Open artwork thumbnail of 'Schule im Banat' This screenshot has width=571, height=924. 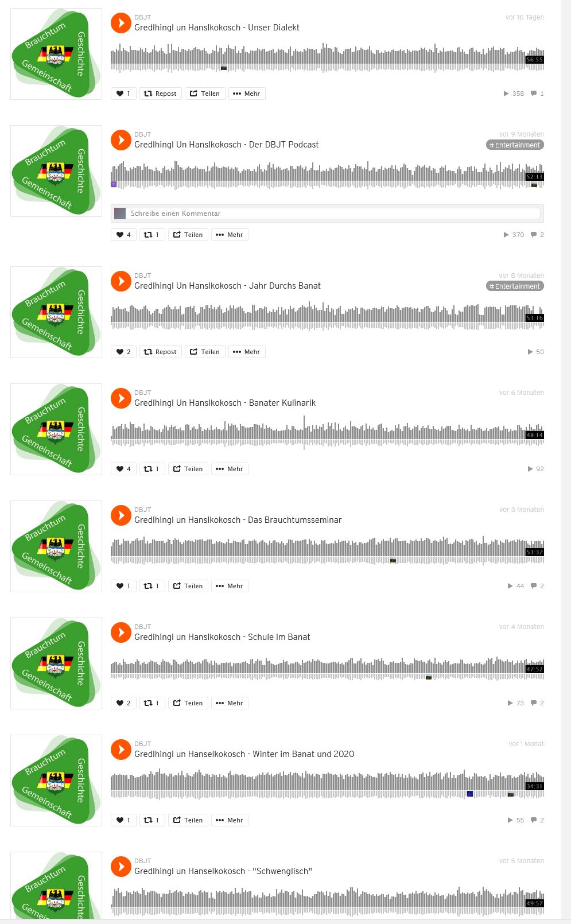coord(56,663)
